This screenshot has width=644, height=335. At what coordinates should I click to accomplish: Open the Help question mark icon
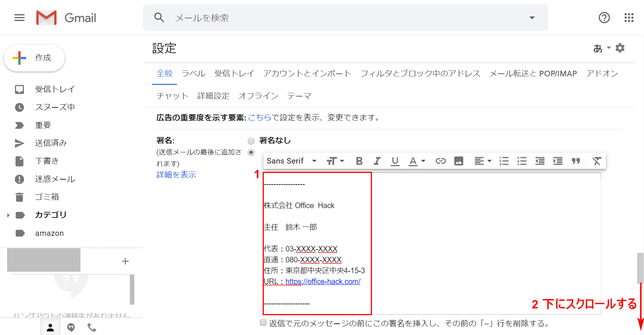click(604, 18)
